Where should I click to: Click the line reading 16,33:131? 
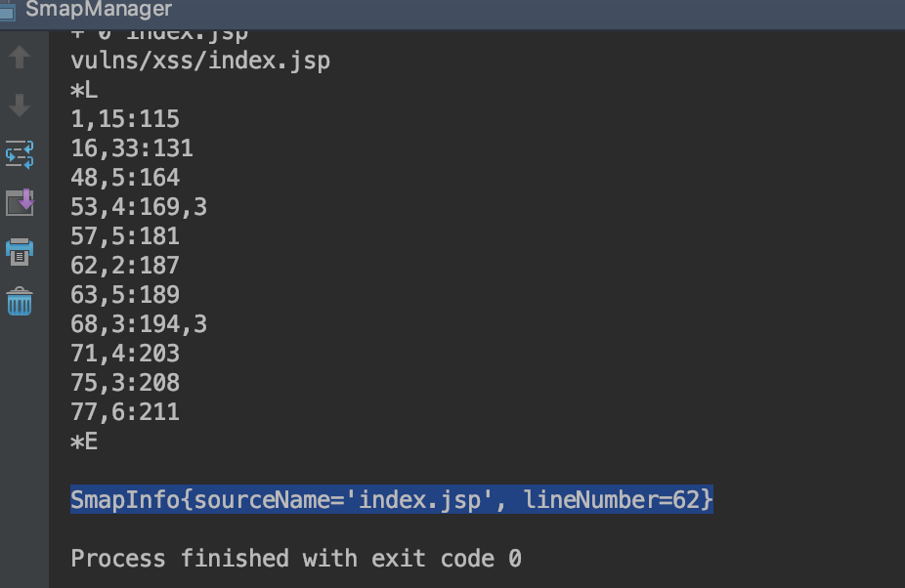[132, 148]
